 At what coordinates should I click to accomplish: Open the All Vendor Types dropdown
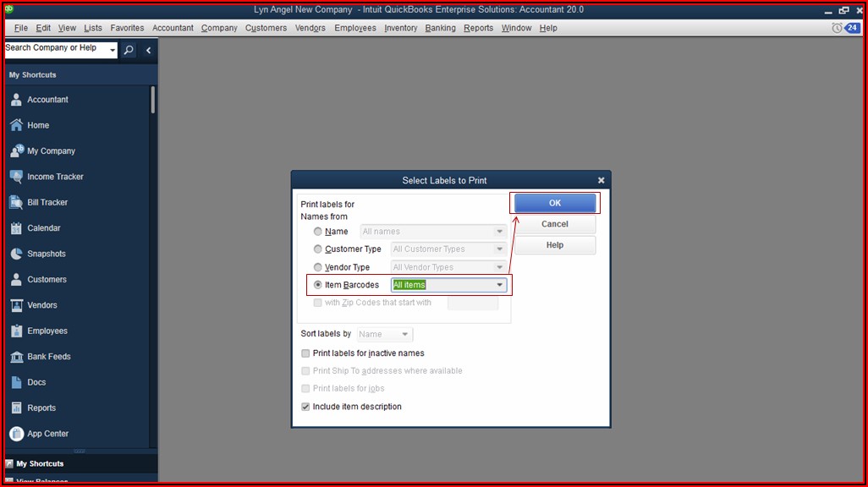point(448,267)
